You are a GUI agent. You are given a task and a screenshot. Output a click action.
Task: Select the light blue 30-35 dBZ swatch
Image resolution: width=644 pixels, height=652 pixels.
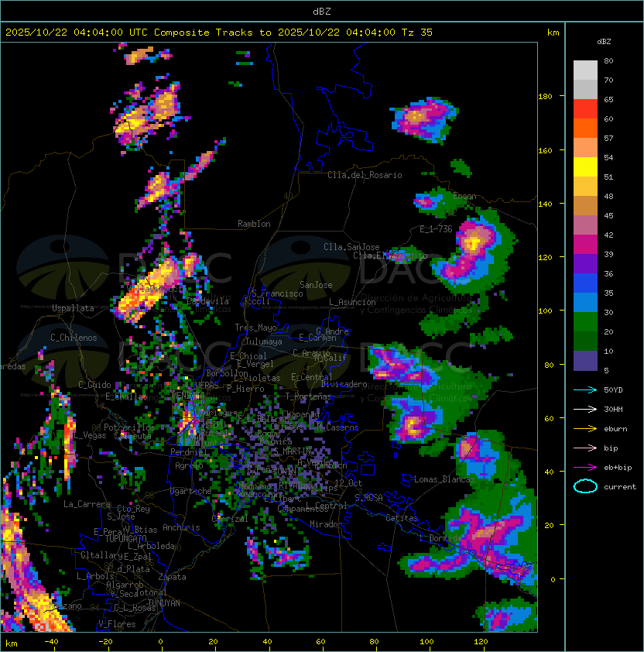point(585,303)
